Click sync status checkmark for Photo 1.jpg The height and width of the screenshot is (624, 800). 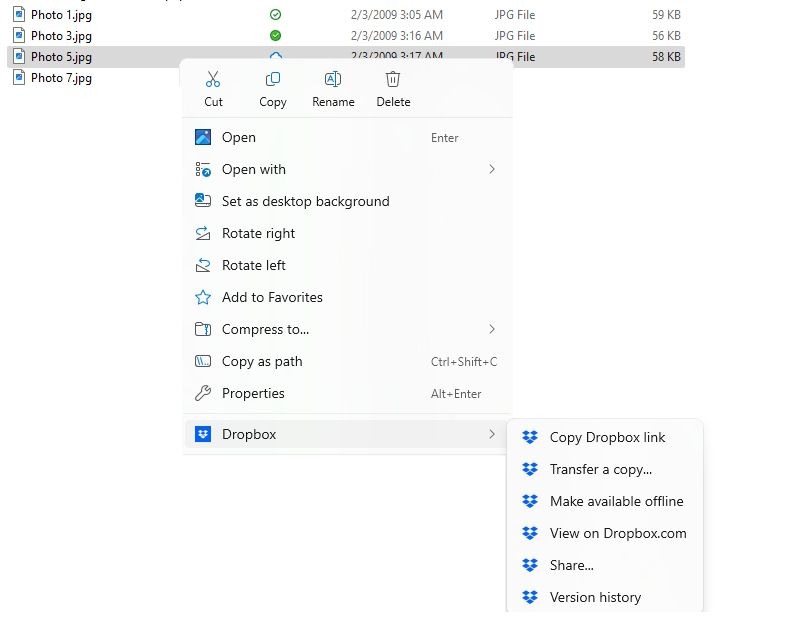[x=276, y=15]
